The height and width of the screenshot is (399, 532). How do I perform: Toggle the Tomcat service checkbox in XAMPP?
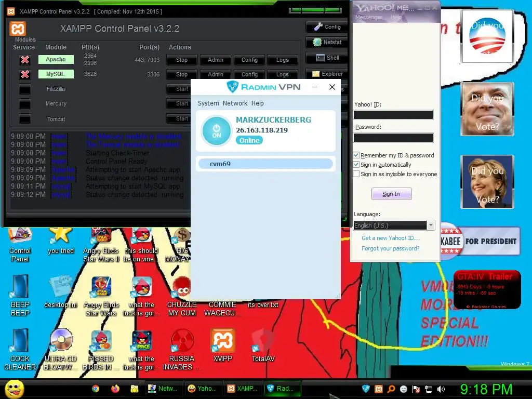(25, 119)
